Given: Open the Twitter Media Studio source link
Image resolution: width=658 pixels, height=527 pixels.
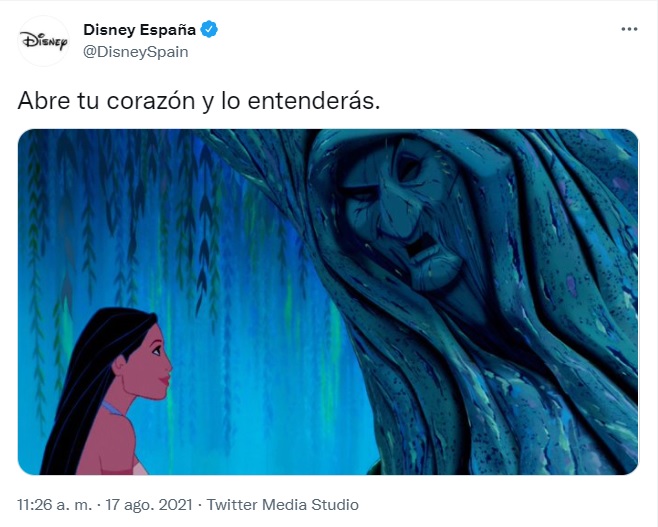Looking at the screenshot, I should tap(282, 505).
